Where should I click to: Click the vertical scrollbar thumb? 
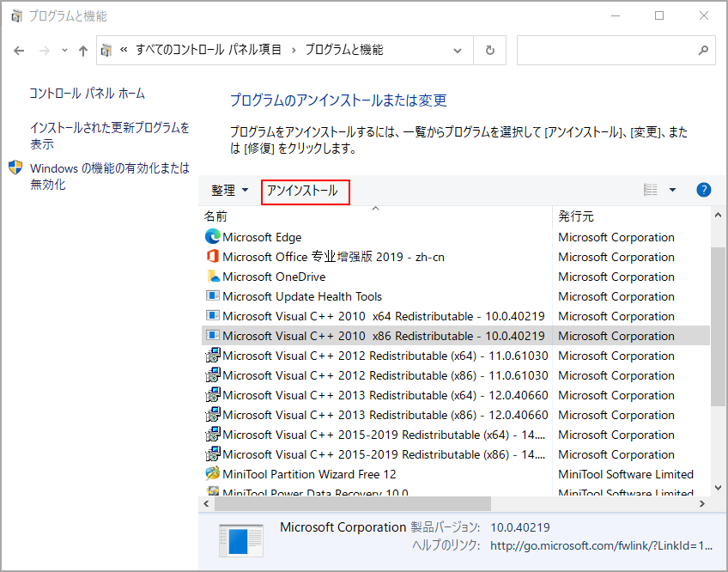point(718,327)
